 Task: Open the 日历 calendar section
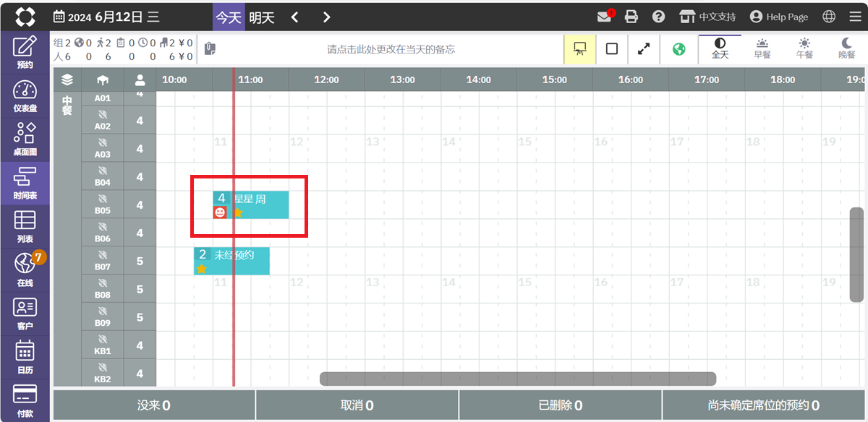coord(25,356)
